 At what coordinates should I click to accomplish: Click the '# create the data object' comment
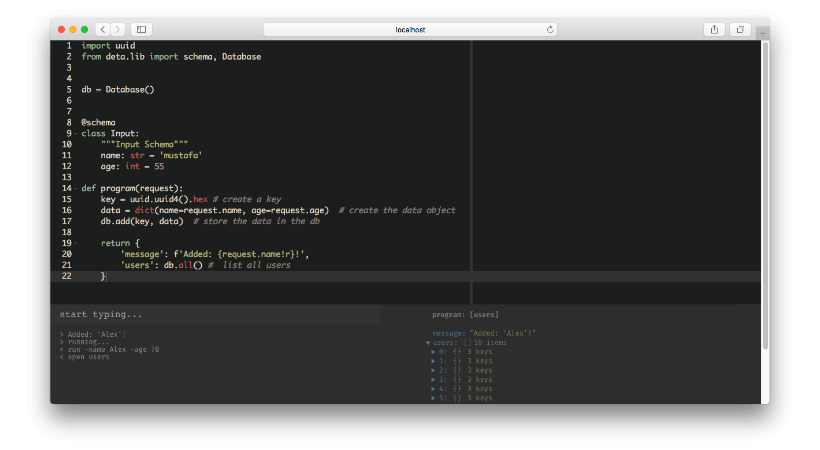click(397, 210)
